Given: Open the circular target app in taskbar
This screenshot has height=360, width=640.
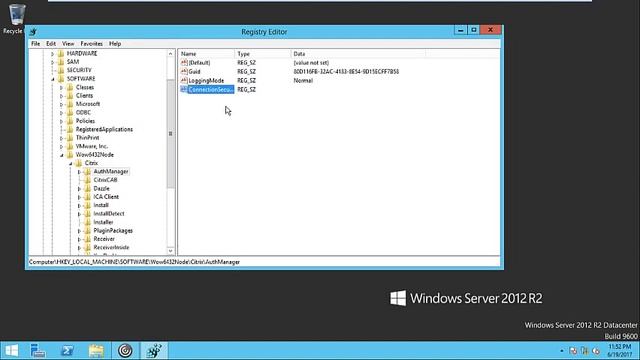Looking at the screenshot, I should [125, 351].
